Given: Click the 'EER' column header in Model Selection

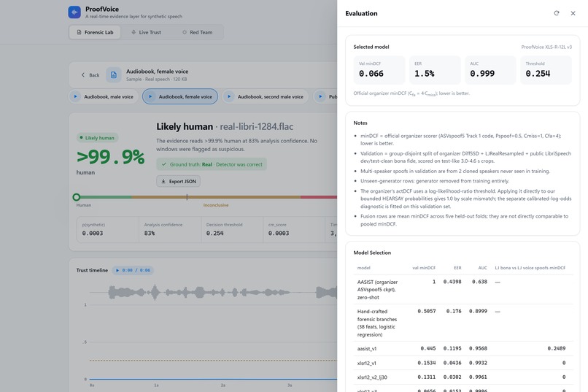Looking at the screenshot, I should [457, 268].
